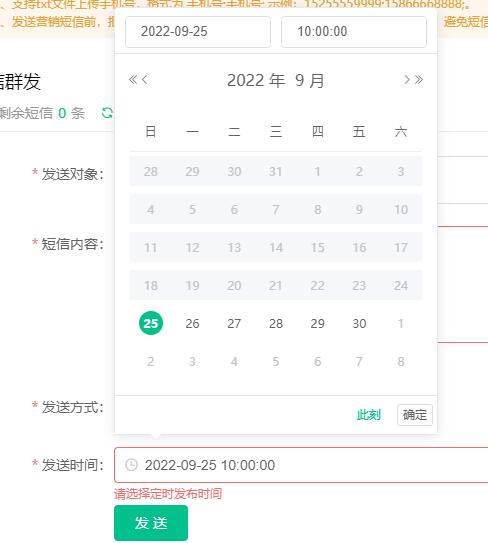The width and height of the screenshot is (488, 543).
Task: Click the 发送时间 label
Action: (x=72, y=465)
